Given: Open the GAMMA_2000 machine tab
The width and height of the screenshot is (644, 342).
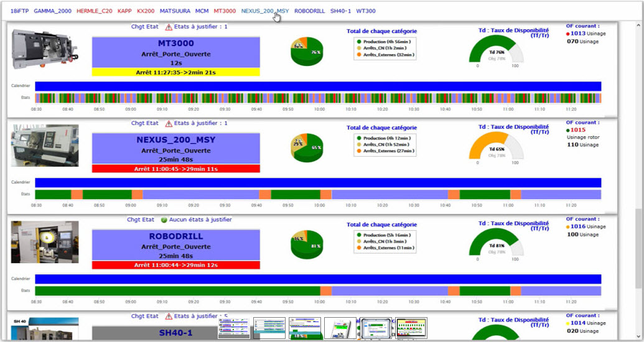Looking at the screenshot, I should coord(52,11).
